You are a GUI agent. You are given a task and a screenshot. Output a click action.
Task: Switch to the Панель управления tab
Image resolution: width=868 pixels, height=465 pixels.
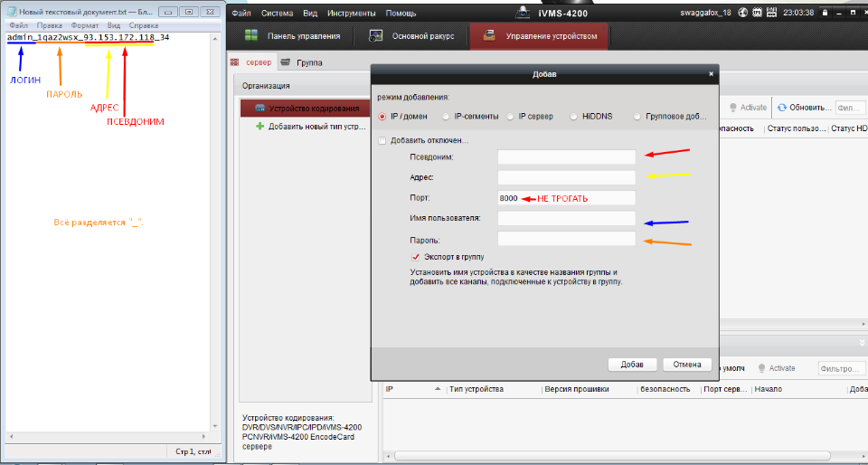point(293,36)
